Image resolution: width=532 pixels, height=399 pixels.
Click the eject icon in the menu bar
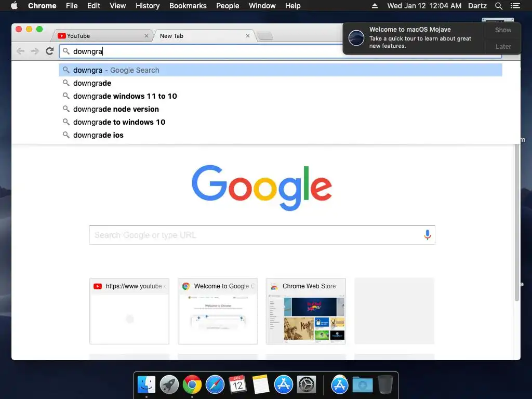click(375, 6)
